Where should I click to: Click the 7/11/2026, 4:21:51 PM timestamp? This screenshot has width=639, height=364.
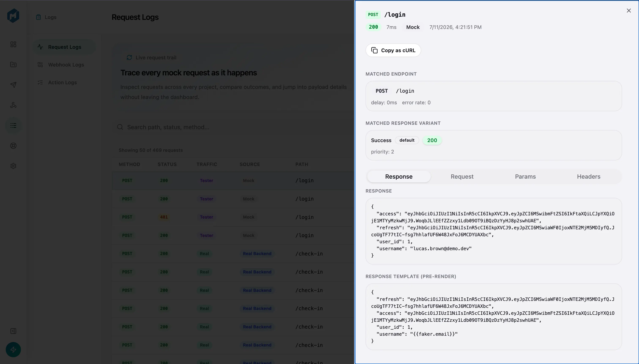(455, 27)
